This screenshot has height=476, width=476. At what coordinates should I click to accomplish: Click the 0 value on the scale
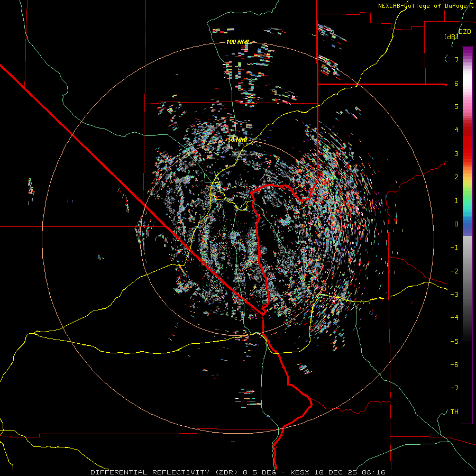(456, 224)
